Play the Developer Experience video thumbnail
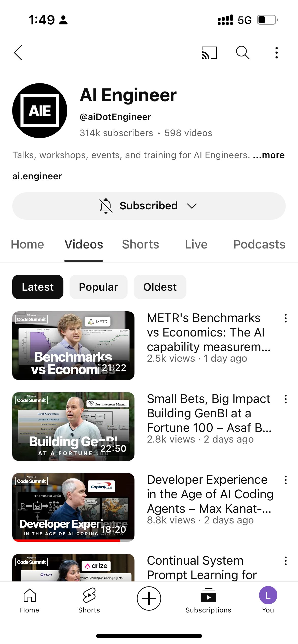298x644 pixels. tap(73, 507)
